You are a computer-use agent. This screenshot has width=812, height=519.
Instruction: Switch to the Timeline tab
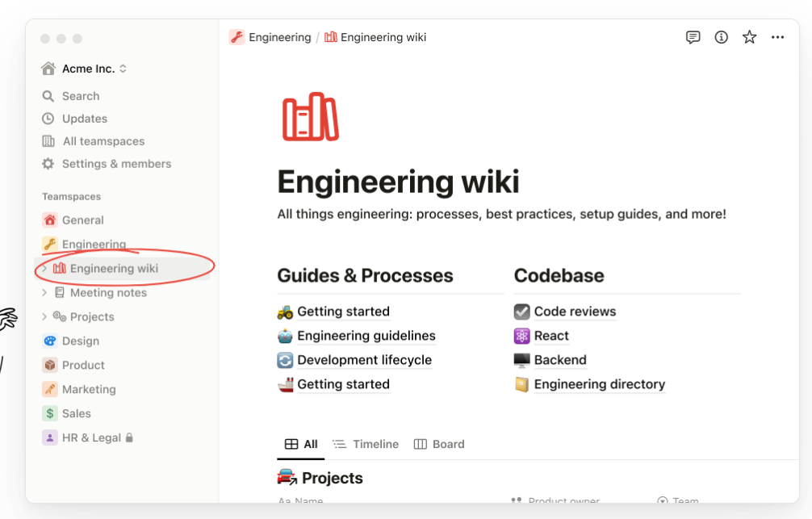point(366,444)
